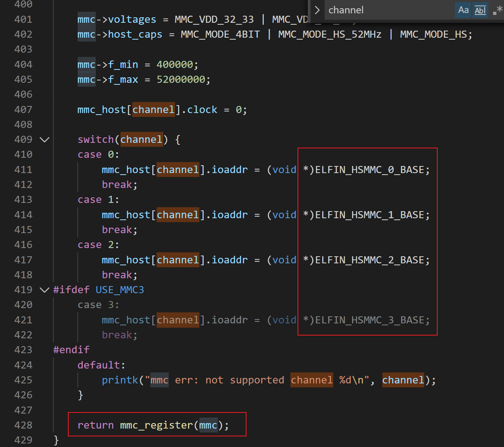Click line number 408 in the gutter
504x447 pixels.
click(x=23, y=125)
